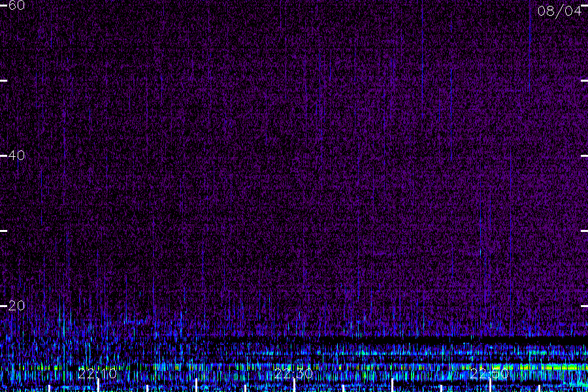Click the 08/04 date label
The height and width of the screenshot is (392, 588).
559,11
